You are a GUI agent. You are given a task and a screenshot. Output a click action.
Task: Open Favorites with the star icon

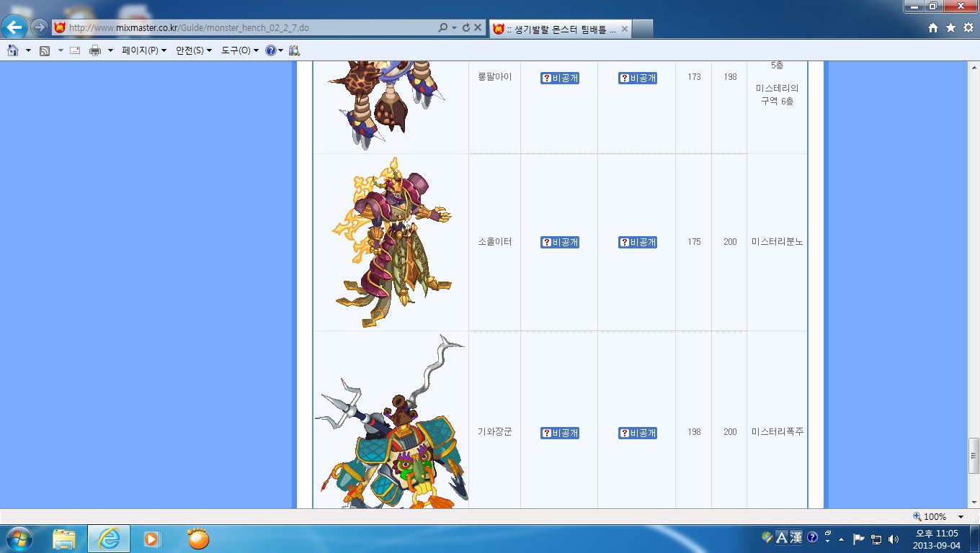[x=950, y=28]
